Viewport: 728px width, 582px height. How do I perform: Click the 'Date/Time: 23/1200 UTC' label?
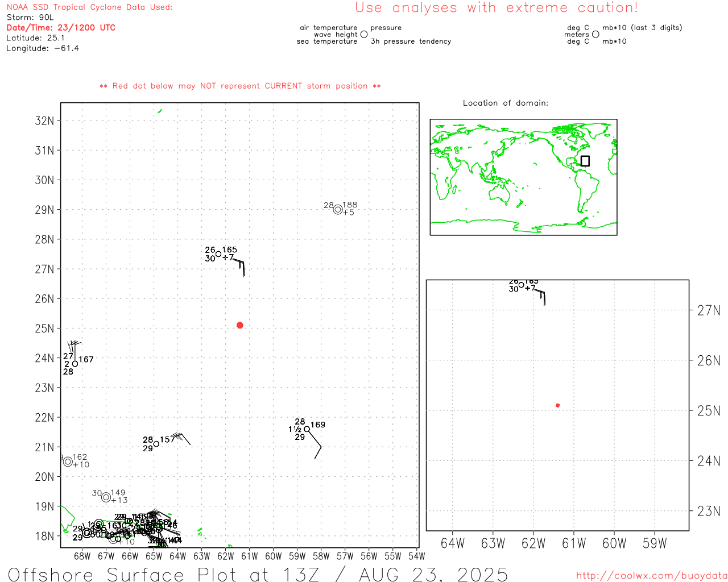point(61,28)
